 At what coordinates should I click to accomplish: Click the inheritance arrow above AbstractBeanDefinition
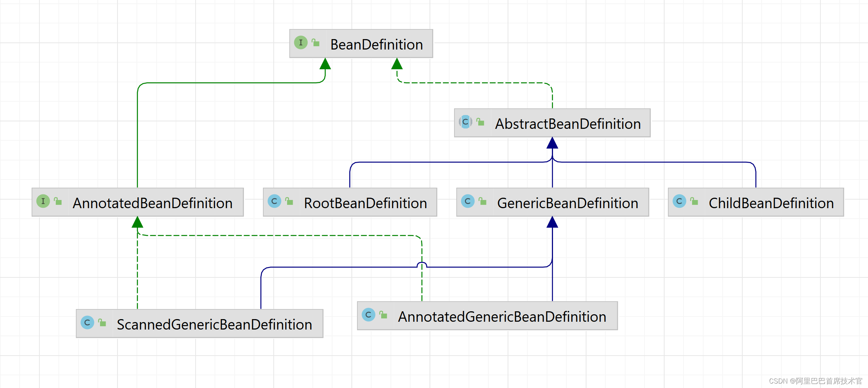pyautogui.click(x=552, y=143)
